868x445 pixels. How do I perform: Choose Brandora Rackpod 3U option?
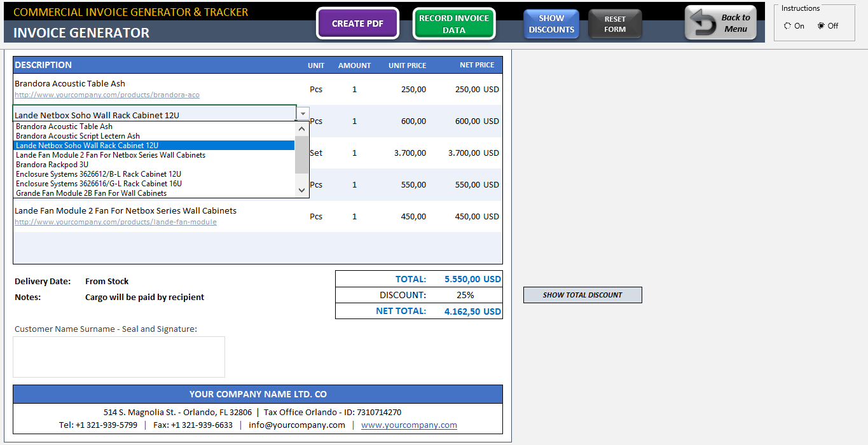point(155,165)
